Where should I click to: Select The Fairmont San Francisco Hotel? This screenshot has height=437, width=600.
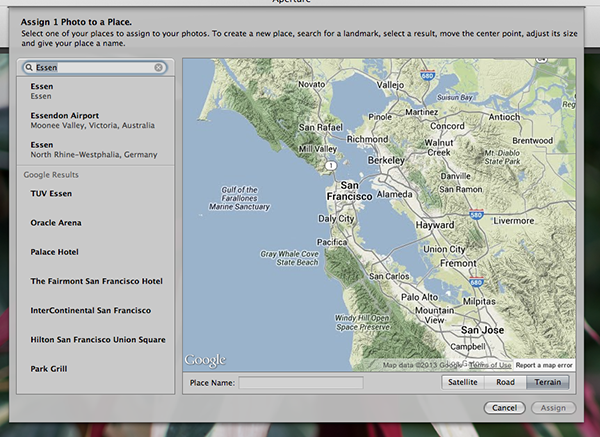tap(96, 281)
